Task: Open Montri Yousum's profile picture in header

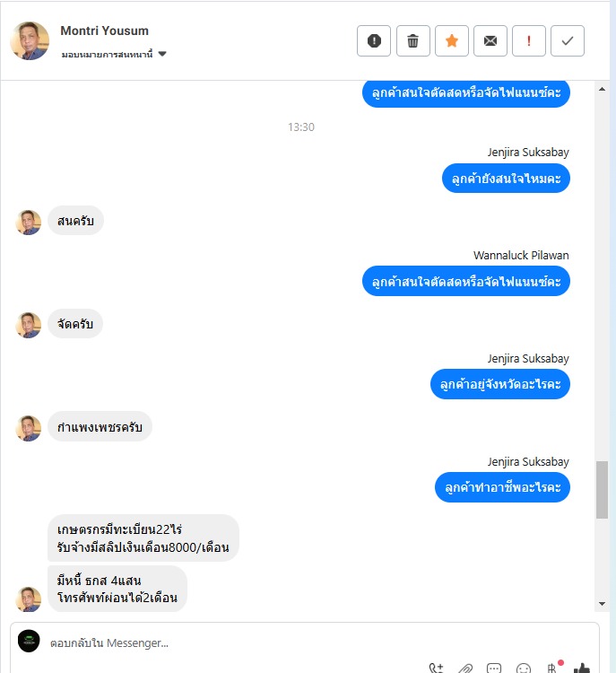Action: coord(30,40)
